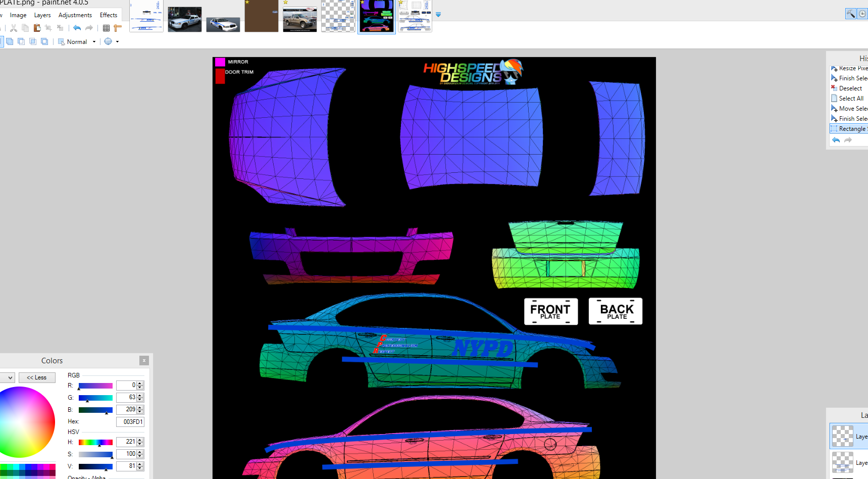Image resolution: width=868 pixels, height=479 pixels.
Task: Choose Add (union) selection mode
Action: [10, 41]
